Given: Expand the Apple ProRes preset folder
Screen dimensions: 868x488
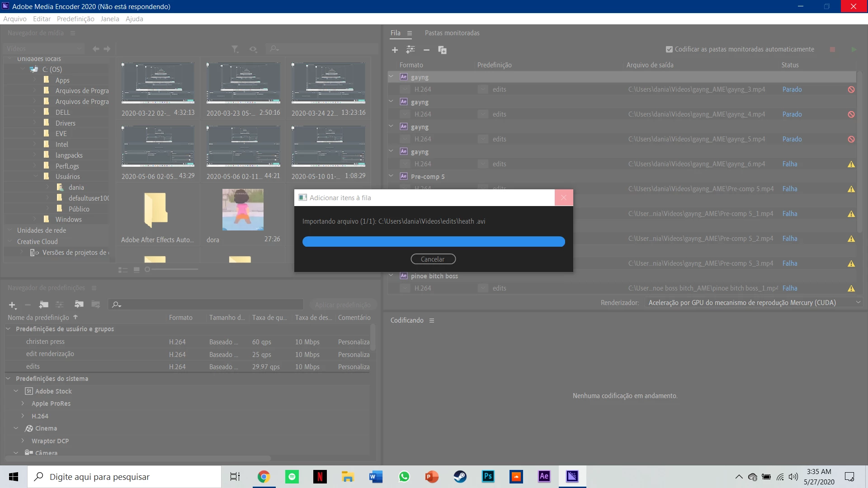Looking at the screenshot, I should click(x=23, y=404).
